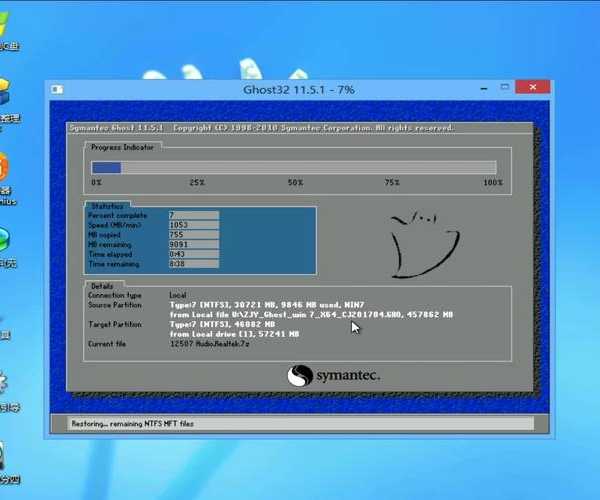Maximize the Ghost32 window
The height and width of the screenshot is (500, 600).
tap(505, 87)
